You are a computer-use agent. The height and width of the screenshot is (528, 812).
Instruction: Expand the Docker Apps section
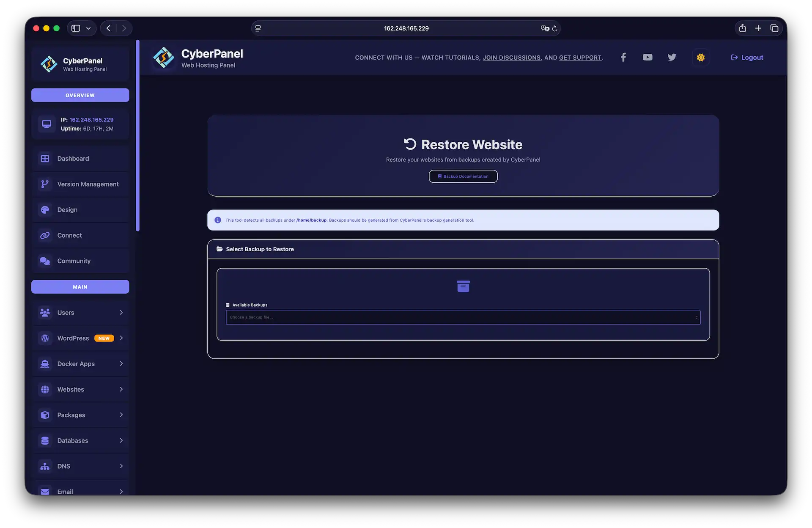tap(80, 363)
